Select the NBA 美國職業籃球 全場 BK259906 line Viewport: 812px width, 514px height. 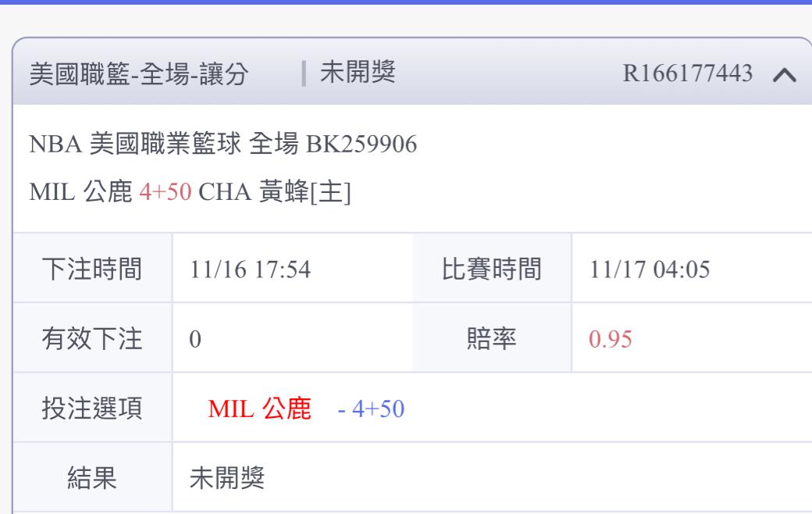click(223, 144)
